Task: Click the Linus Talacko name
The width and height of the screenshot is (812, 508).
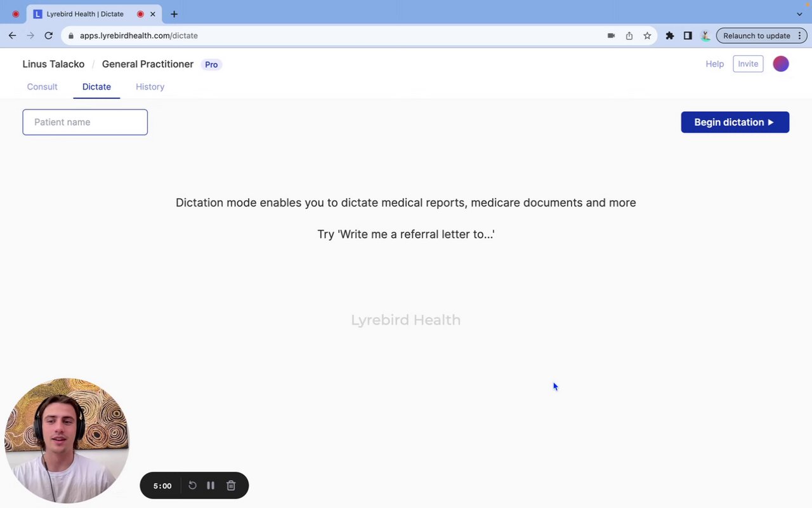Action: [53, 64]
